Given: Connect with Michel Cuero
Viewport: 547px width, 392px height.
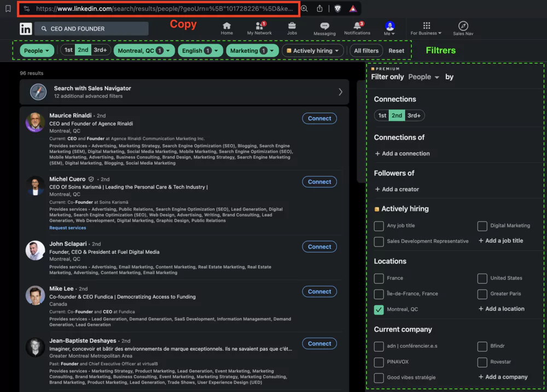Looking at the screenshot, I should click(x=319, y=182).
